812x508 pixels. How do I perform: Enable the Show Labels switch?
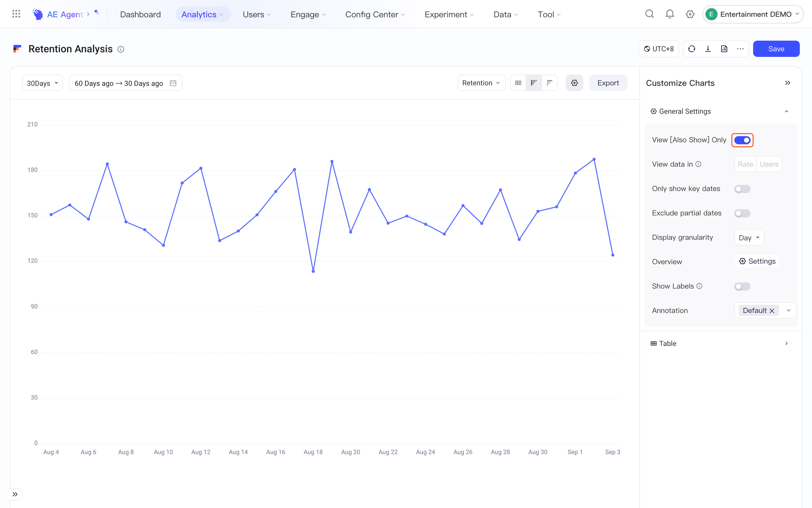pos(742,286)
